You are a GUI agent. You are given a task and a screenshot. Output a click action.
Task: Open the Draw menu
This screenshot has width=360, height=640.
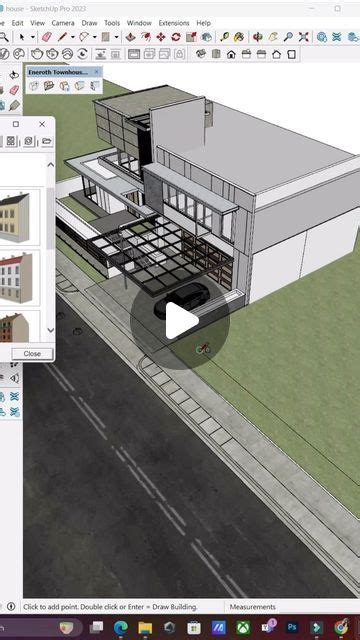89,23
